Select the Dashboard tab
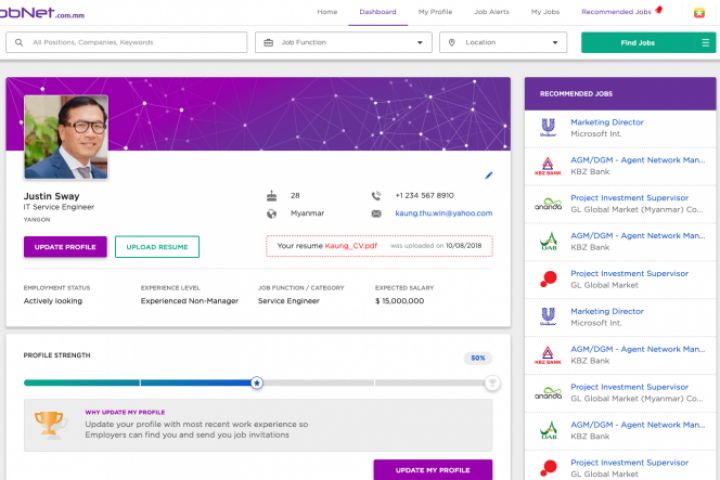Screen dimensions: 720x480 point(377,12)
